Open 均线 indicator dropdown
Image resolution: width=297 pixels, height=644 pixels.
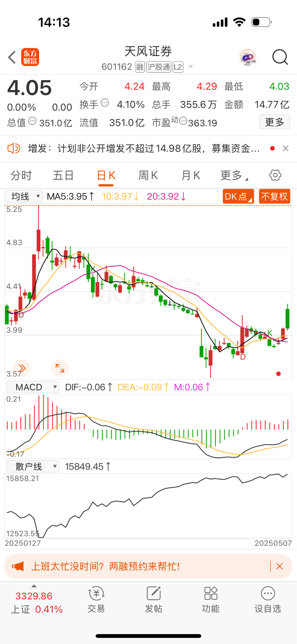[23, 196]
